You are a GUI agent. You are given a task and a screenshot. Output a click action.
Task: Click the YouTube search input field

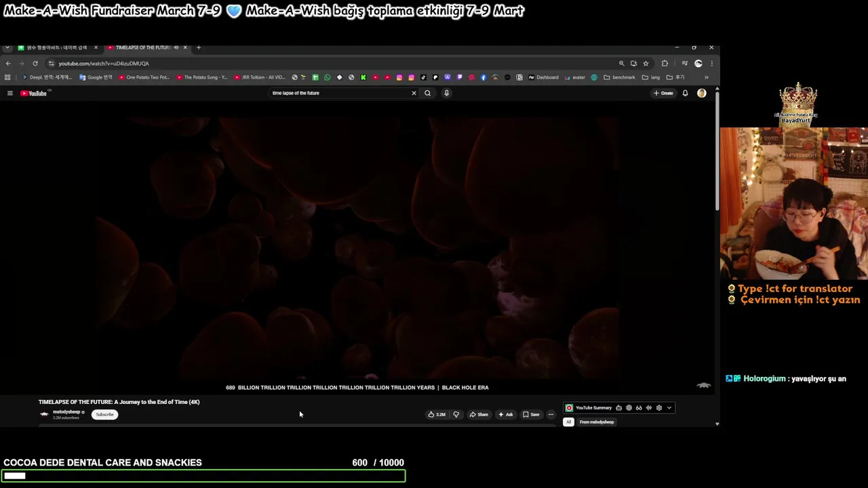[339, 93]
